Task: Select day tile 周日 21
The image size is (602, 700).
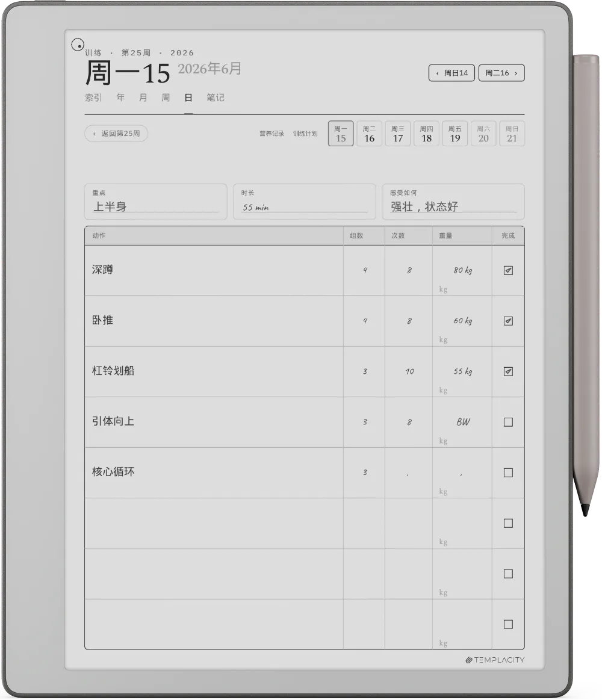Action: click(512, 134)
